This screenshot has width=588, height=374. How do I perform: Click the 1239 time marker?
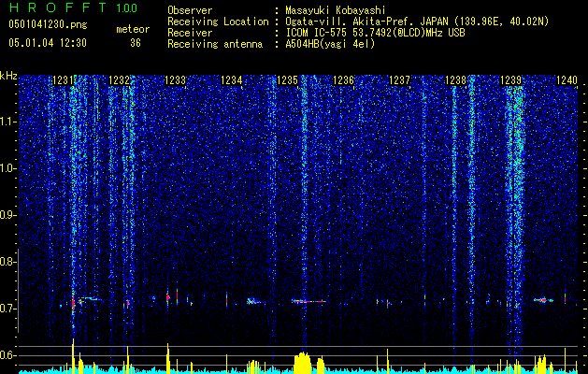511,80
